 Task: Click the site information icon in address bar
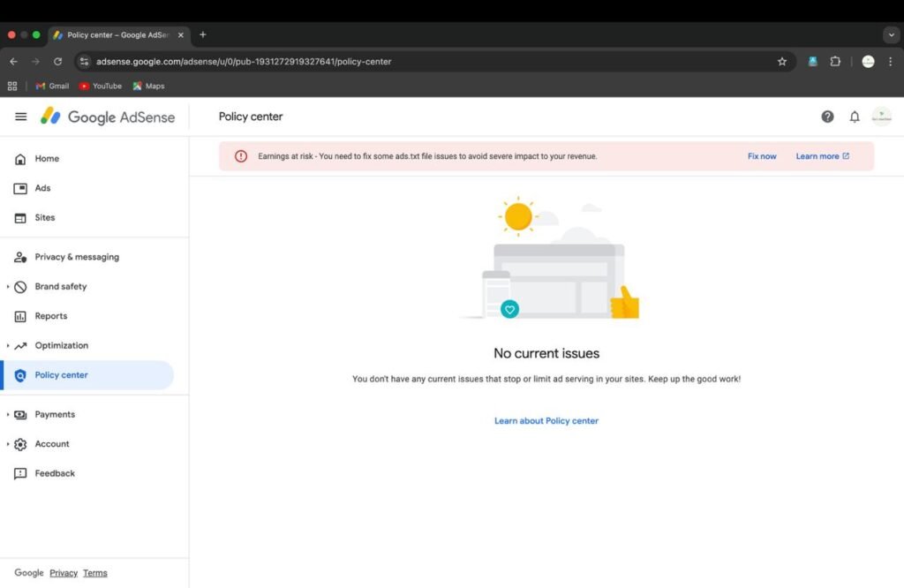coord(84,61)
